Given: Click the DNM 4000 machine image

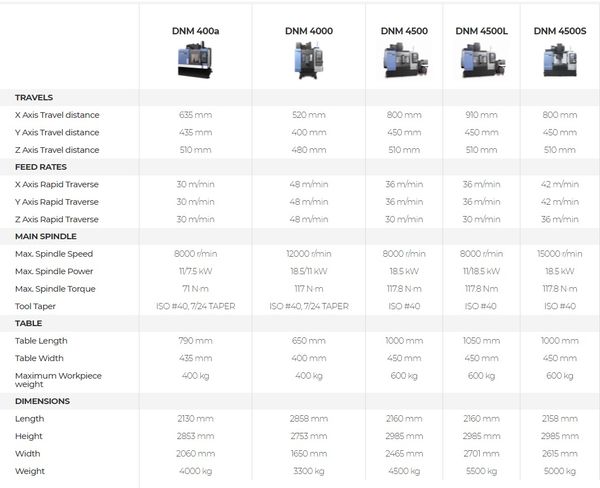Looking at the screenshot, I should 308,62.
